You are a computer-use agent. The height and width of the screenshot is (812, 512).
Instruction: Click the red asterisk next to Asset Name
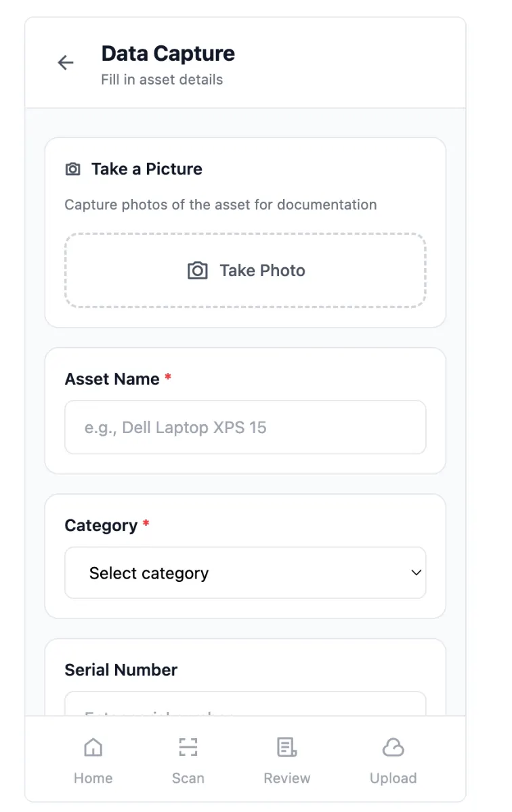pos(167,376)
